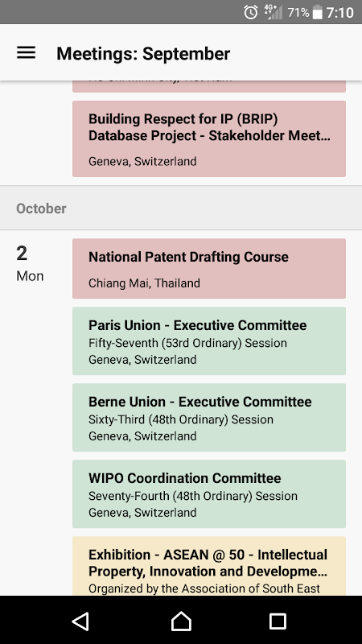Open Paris Union - Executive Committee meeting
Image resolution: width=362 pixels, height=644 pixels.
click(x=209, y=341)
